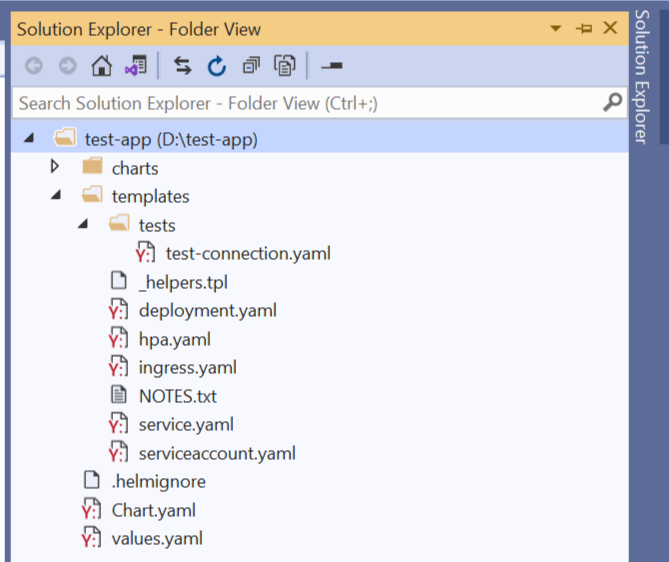The width and height of the screenshot is (669, 562).
Task: Click YAML icon beside deployment.yaml
Action: pyautogui.click(x=118, y=309)
